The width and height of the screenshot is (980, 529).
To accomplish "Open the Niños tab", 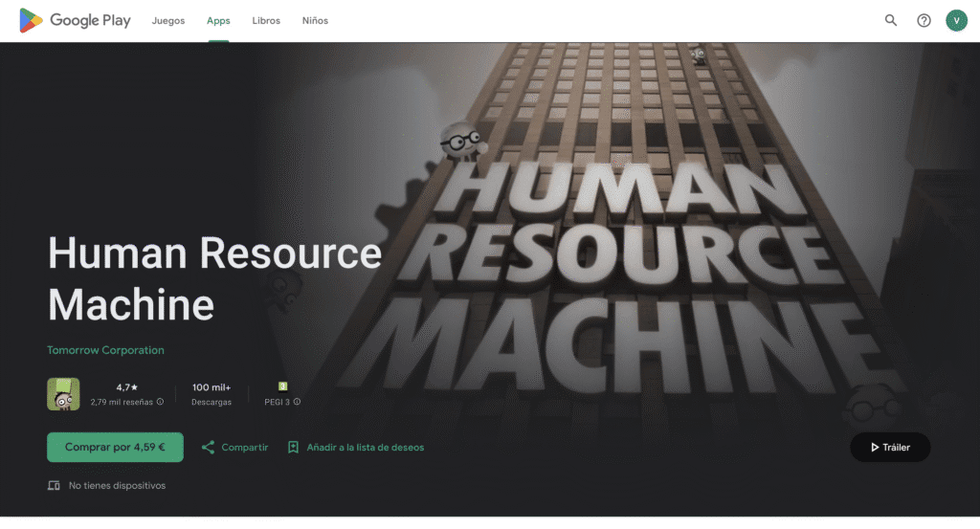I will point(315,21).
